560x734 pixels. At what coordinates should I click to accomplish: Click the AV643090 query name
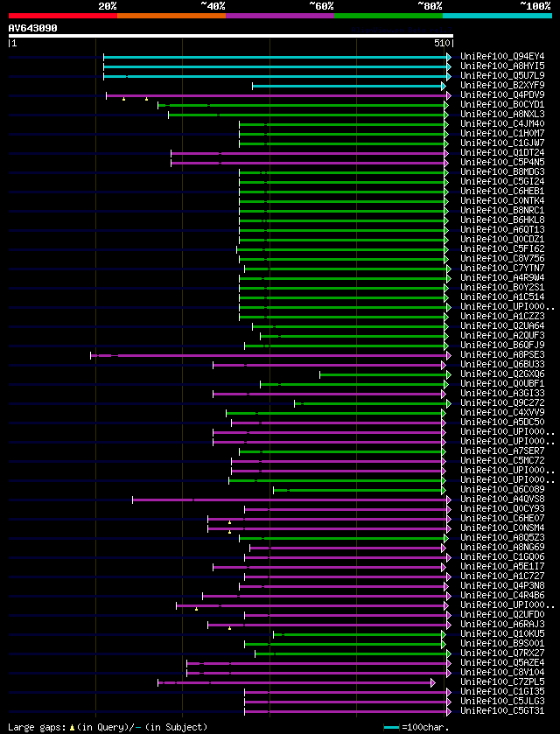click(32, 28)
